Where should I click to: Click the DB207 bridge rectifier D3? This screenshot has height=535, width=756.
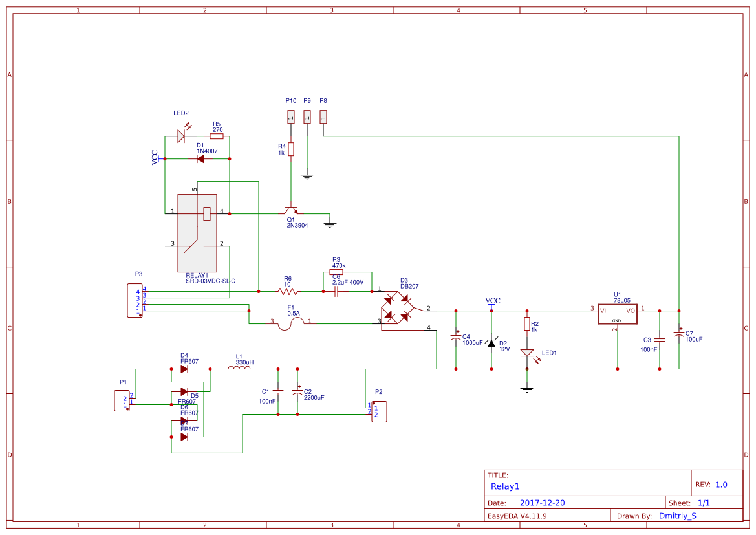point(399,307)
